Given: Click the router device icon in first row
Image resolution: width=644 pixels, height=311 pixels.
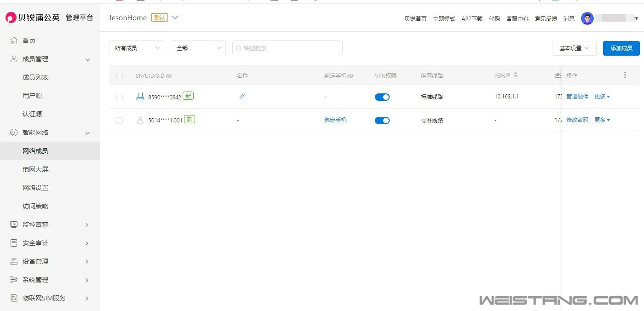Looking at the screenshot, I should pos(140,97).
